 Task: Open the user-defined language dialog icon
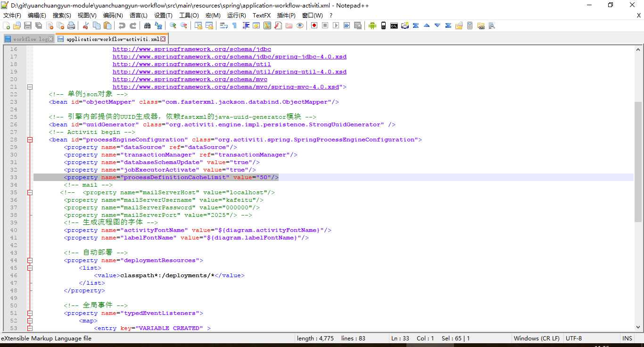(256, 25)
